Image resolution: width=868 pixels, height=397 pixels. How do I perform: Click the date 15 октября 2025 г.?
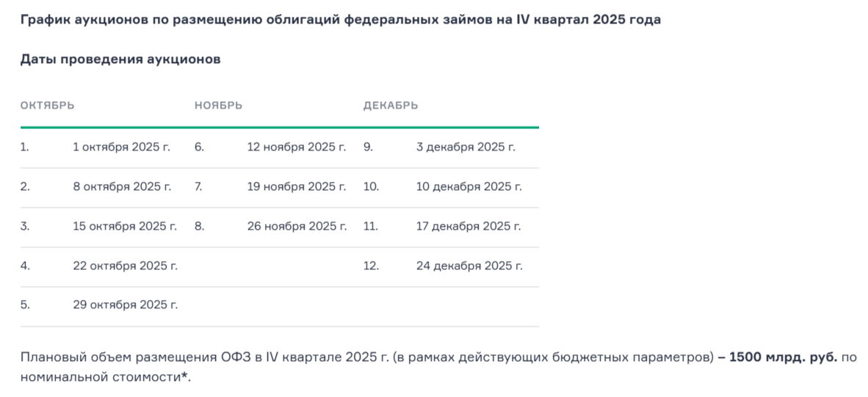(x=125, y=226)
